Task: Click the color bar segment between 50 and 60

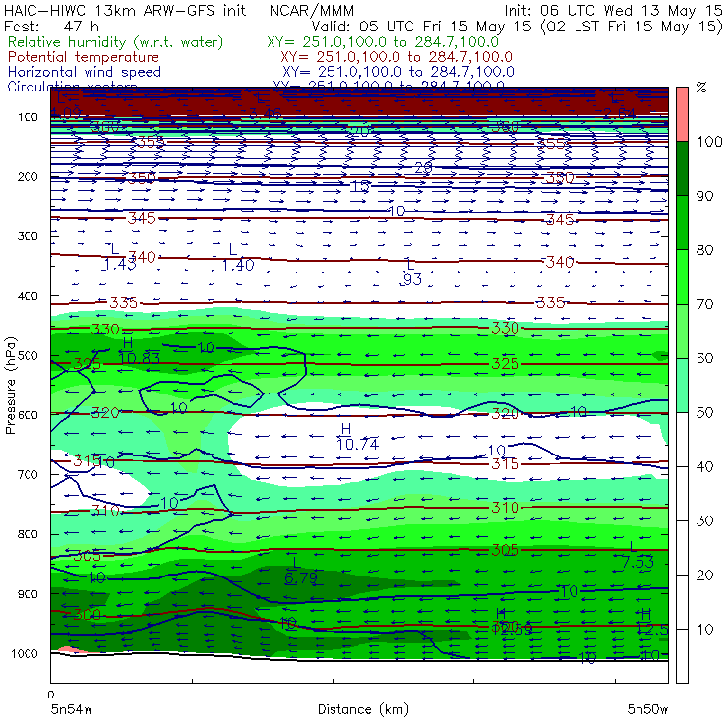Action: coord(682,386)
